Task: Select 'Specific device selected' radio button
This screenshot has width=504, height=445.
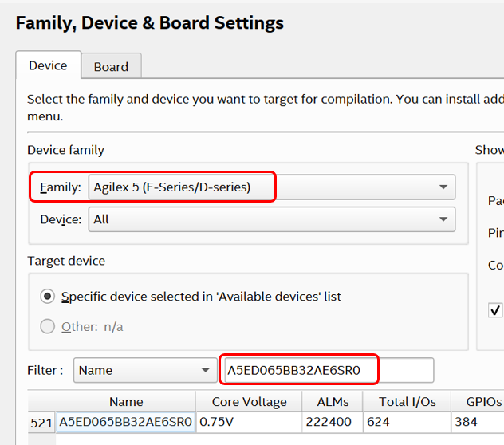Action: point(48,296)
